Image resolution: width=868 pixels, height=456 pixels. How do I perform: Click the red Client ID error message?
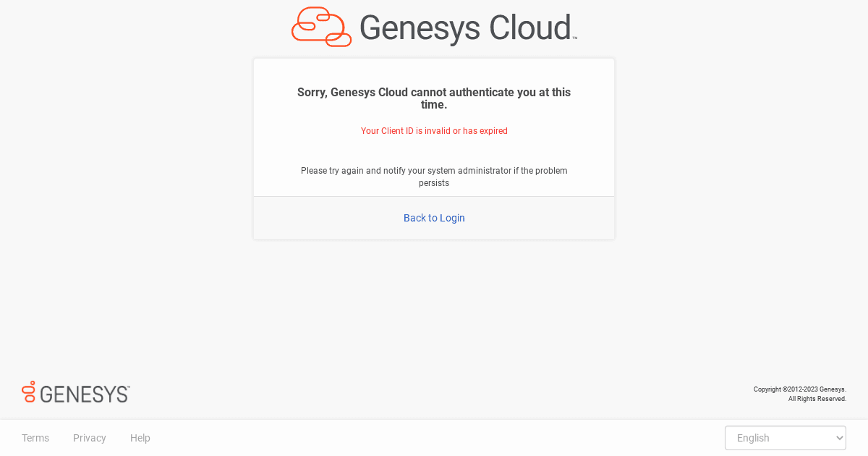(x=434, y=131)
